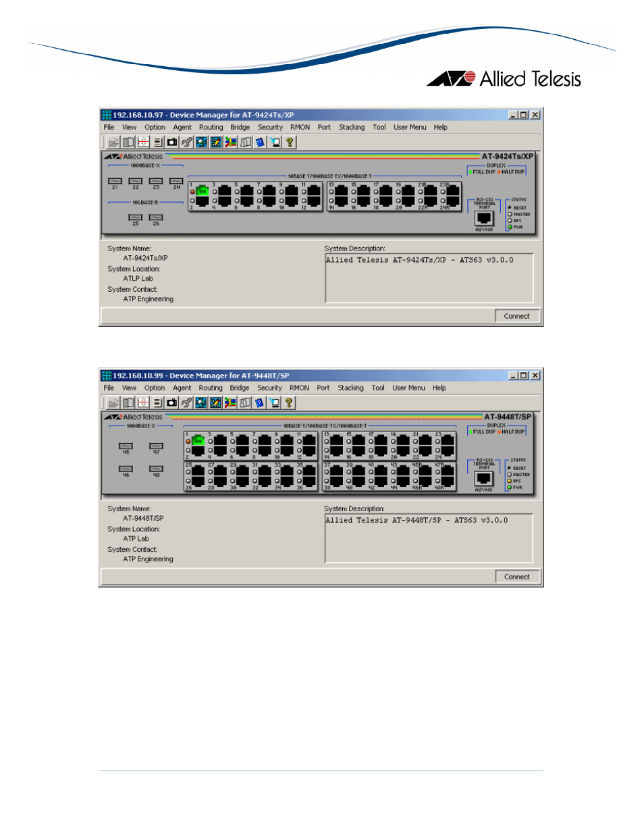Viewport: 644px width, 834px height.
Task: Select port 37 on AT-9448T/SP switch
Action: coord(337,471)
